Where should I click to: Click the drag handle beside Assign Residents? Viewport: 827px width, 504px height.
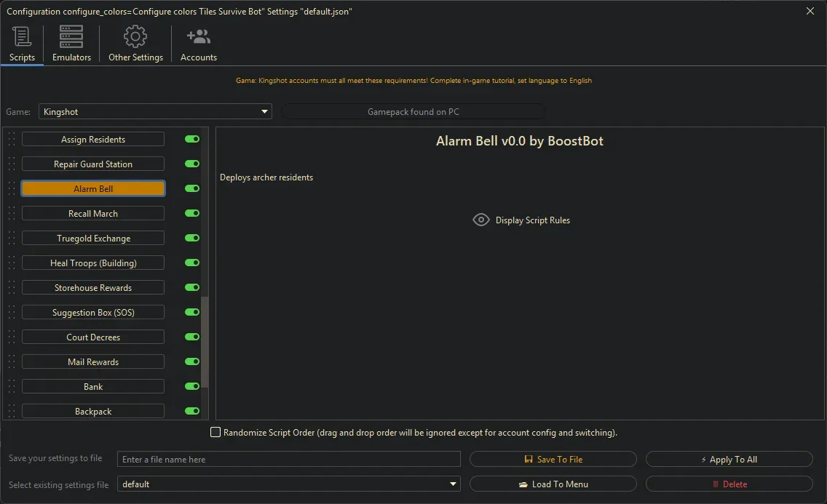9,139
